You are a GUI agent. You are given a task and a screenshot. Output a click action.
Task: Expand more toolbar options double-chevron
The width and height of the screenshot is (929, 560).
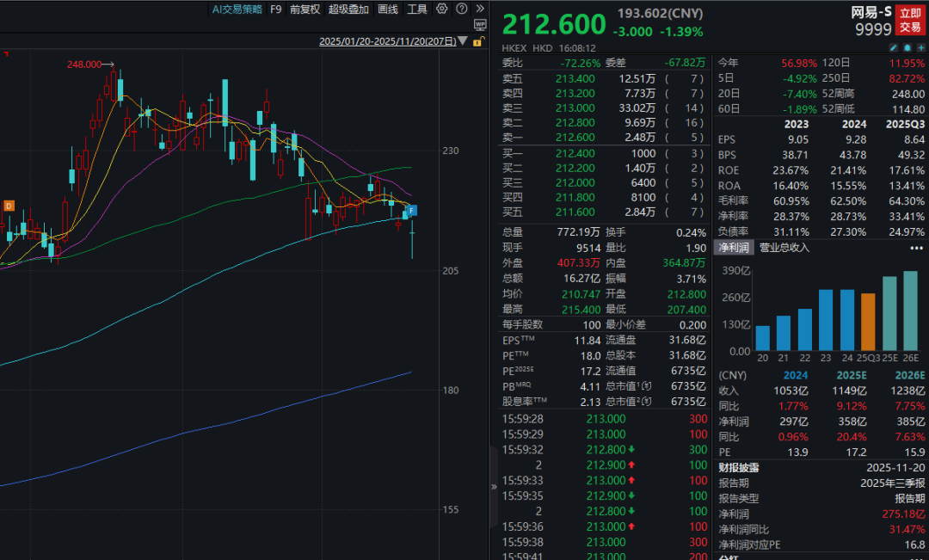coord(480,9)
